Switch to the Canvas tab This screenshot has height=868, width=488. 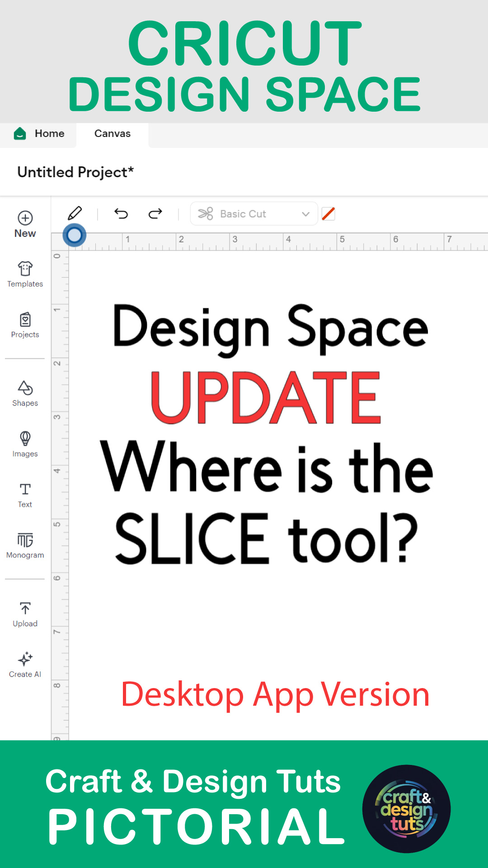pos(113,133)
